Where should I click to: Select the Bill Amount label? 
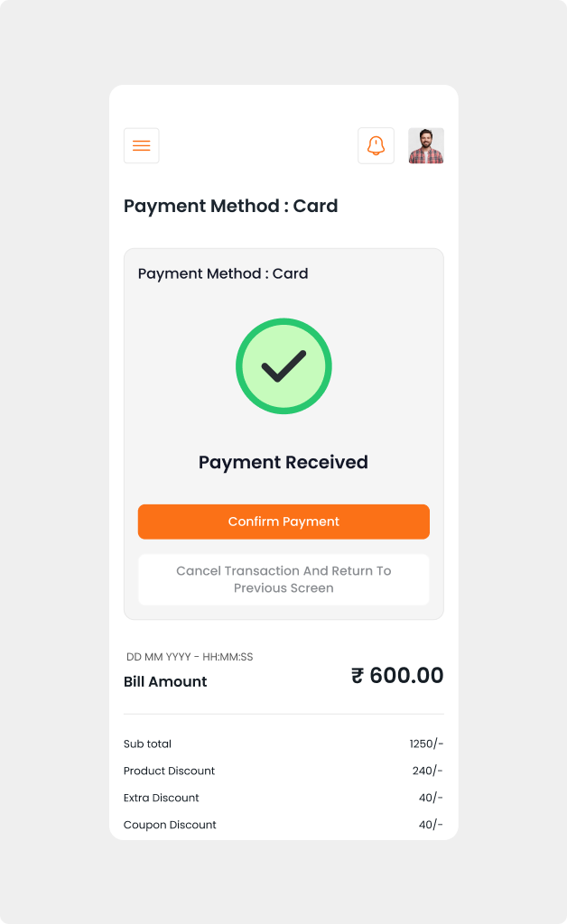coord(165,681)
